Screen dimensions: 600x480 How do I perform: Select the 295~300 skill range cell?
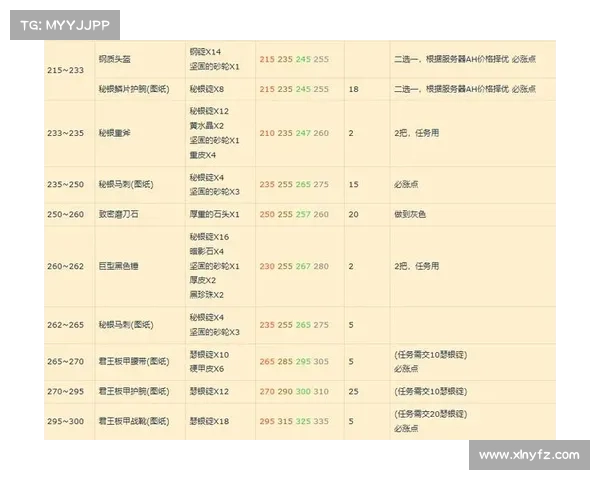[x=67, y=422]
